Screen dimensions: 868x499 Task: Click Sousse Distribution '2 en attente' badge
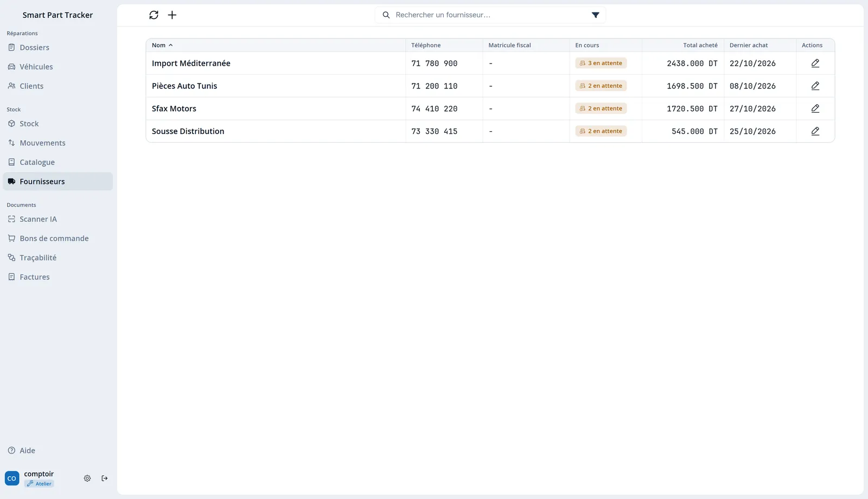601,131
